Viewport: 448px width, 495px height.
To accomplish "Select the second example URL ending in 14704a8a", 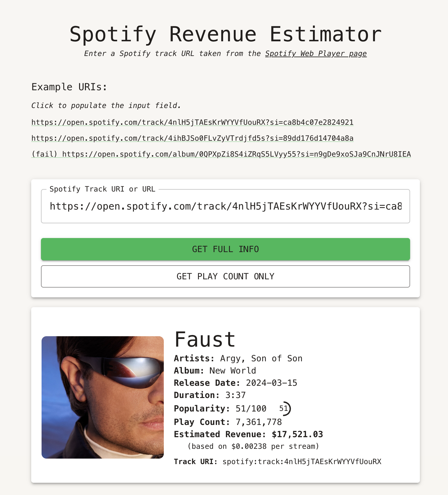I will coord(192,138).
